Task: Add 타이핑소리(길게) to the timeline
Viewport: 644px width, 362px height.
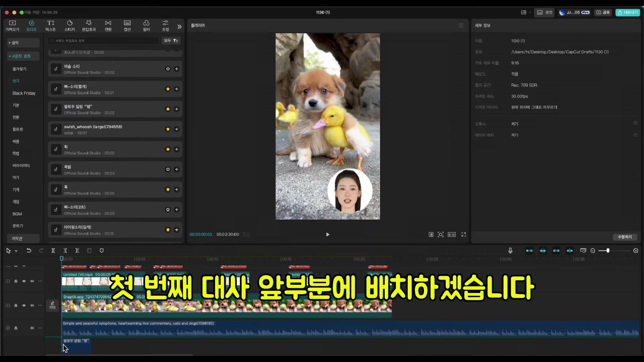Action: pyautogui.click(x=176, y=230)
